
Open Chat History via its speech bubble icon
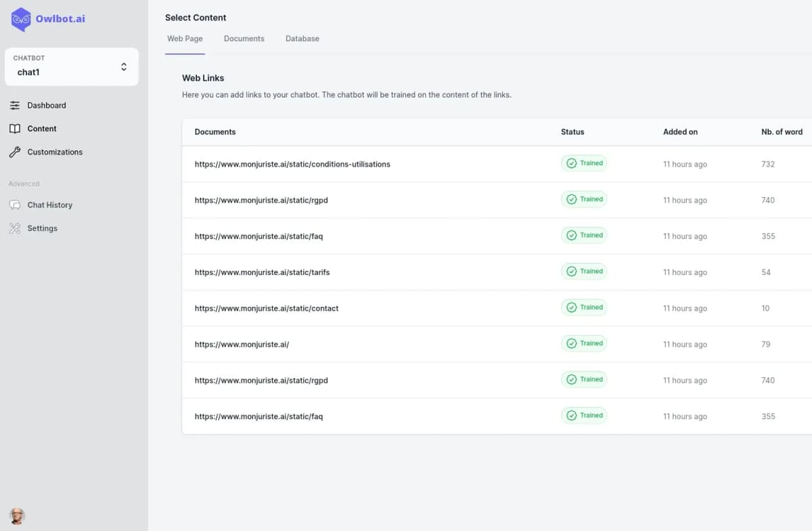click(x=15, y=205)
